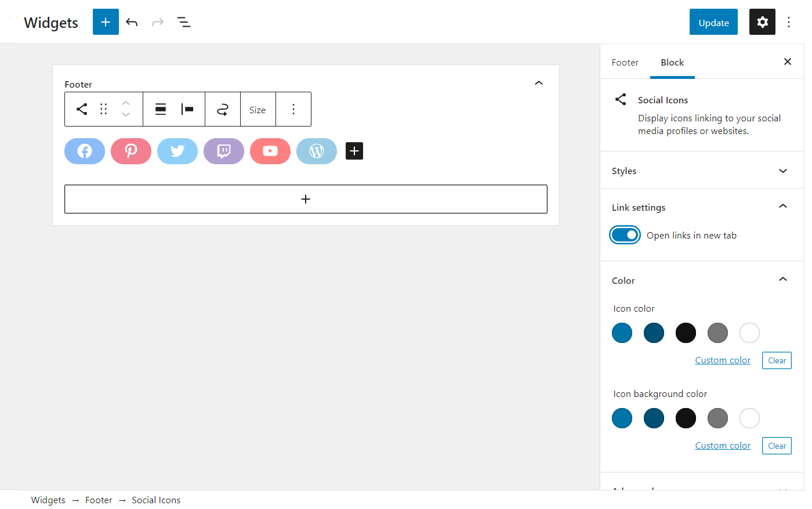Select the Twitch icon

224,151
